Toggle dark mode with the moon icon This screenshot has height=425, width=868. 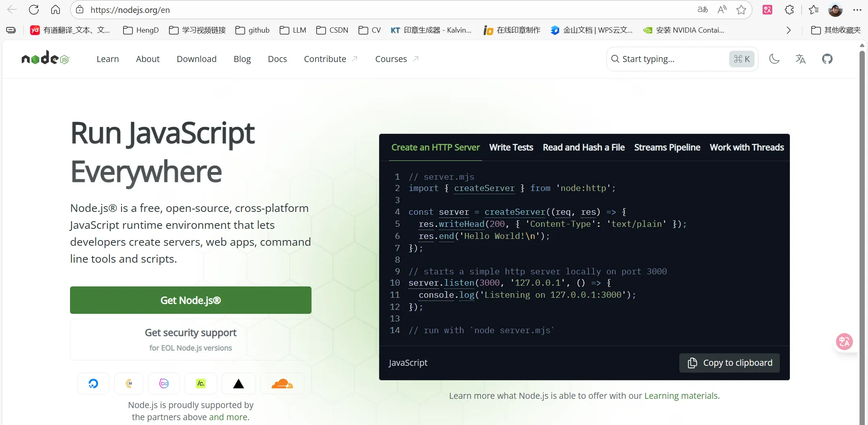point(774,59)
